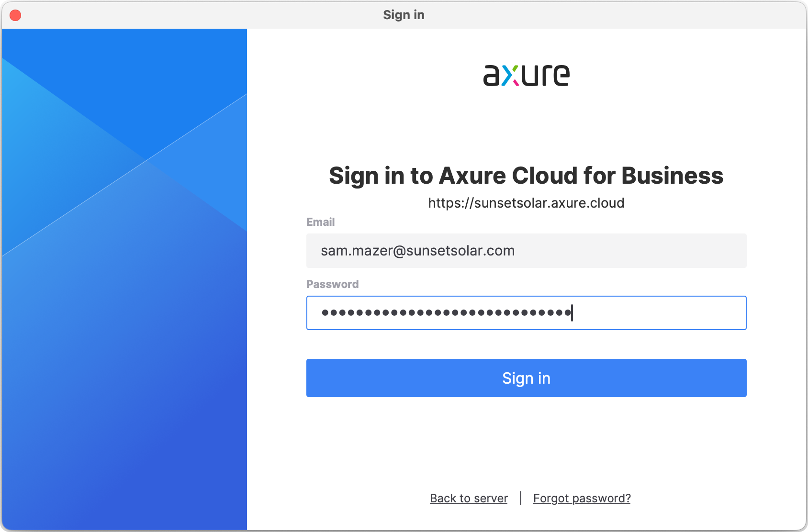
Task: Click the sunsetsolar.axure.cloud server URL text
Action: [526, 203]
